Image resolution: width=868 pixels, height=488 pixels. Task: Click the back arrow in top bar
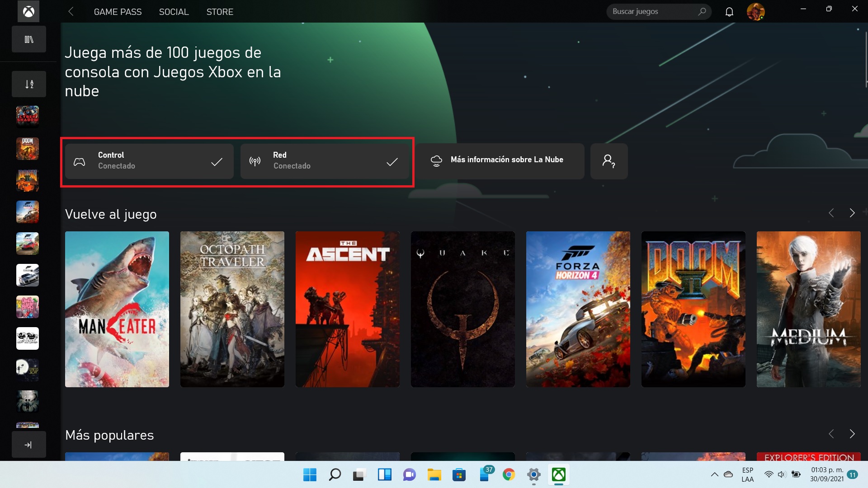click(71, 12)
